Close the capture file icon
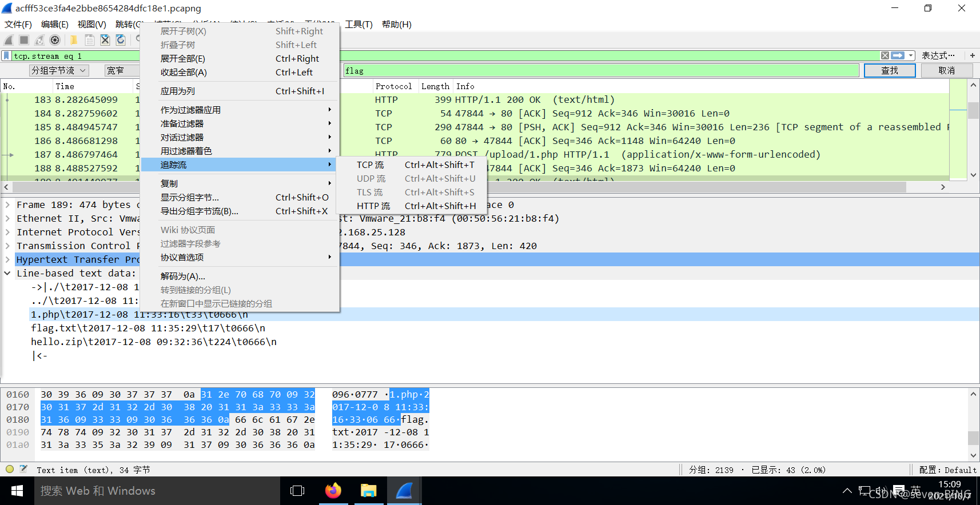This screenshot has height=505, width=980. coord(105,40)
